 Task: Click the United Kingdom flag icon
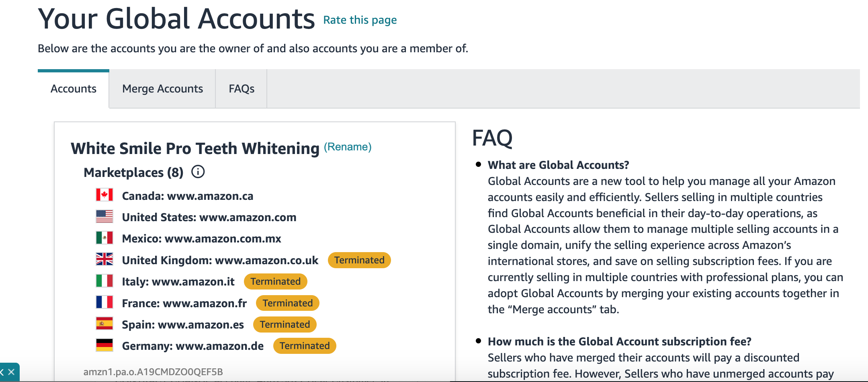104,259
